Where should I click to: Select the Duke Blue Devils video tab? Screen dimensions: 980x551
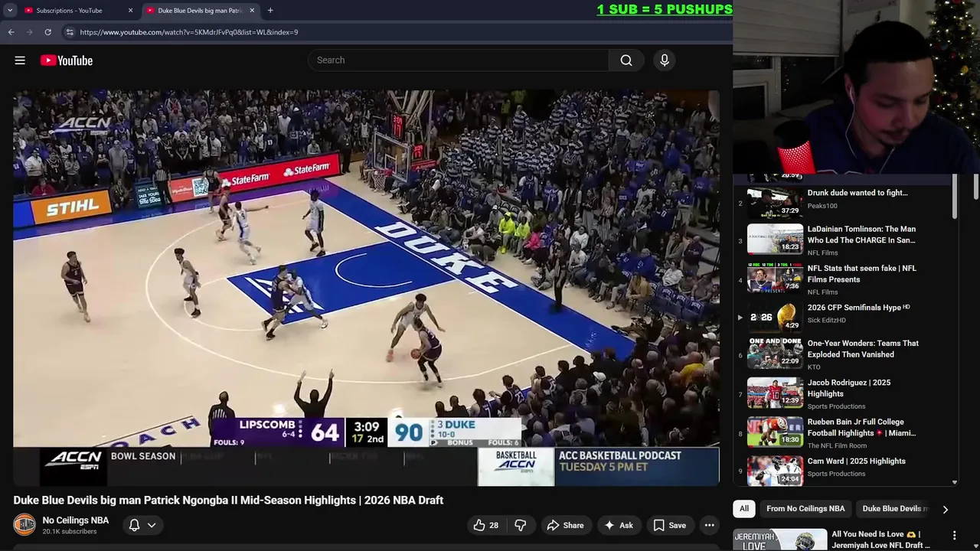click(199, 11)
